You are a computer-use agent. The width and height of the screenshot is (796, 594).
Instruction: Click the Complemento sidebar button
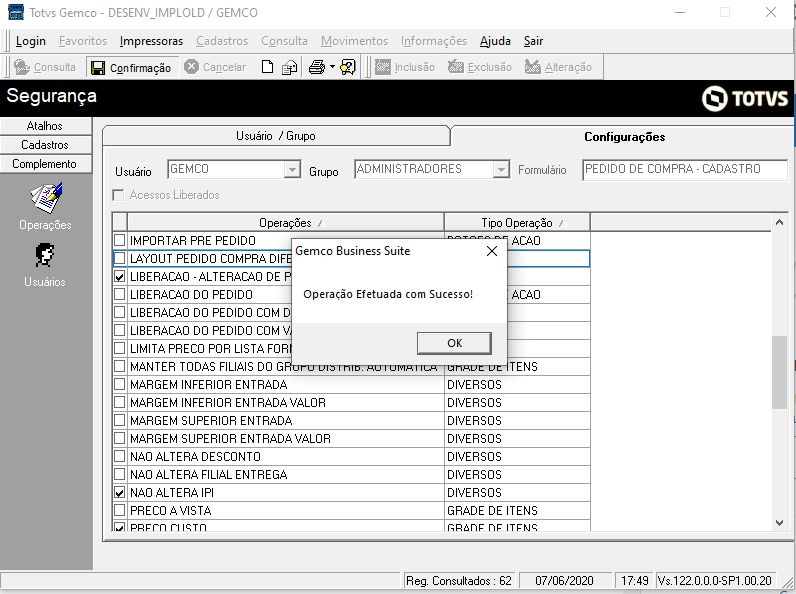[x=45, y=164]
